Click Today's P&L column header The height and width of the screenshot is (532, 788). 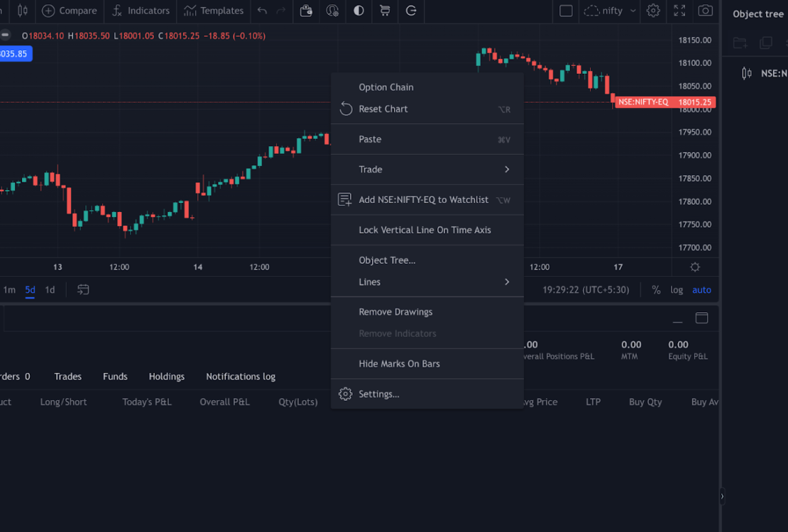(147, 402)
